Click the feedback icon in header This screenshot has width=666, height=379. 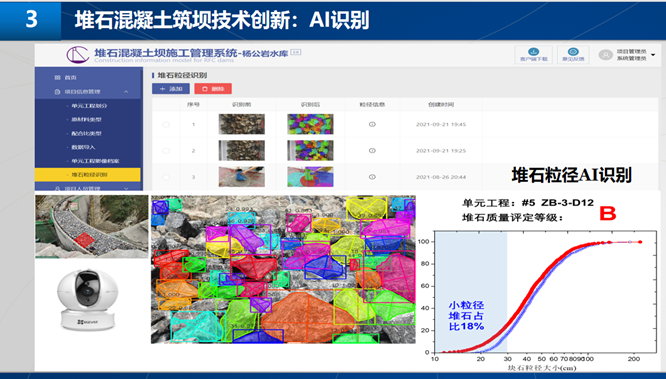573,52
